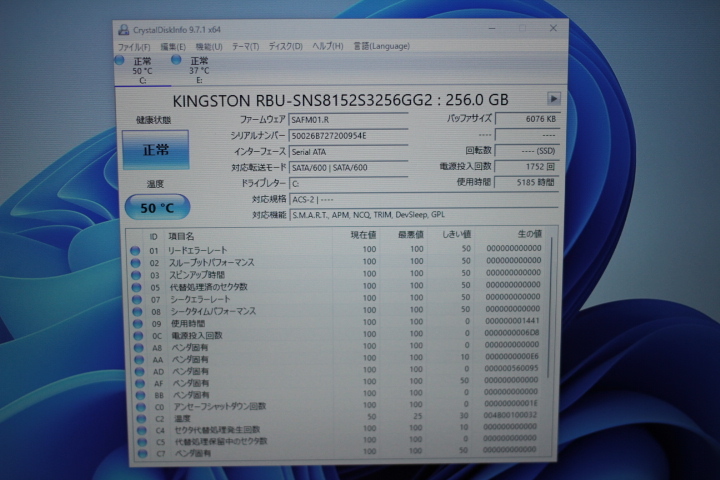Image resolution: width=720 pixels, height=480 pixels.
Task: Click the CrystalDiskInfo title bar icon
Action: pyautogui.click(x=124, y=30)
